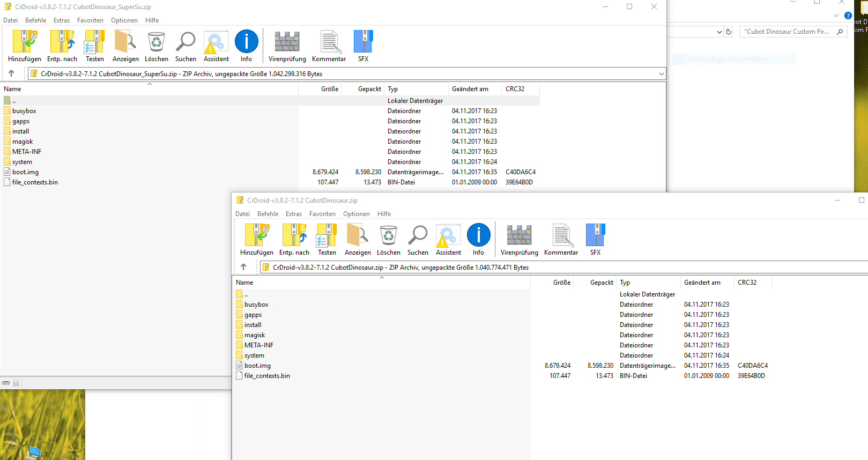Go up one level in SuperSu window

coord(11,73)
